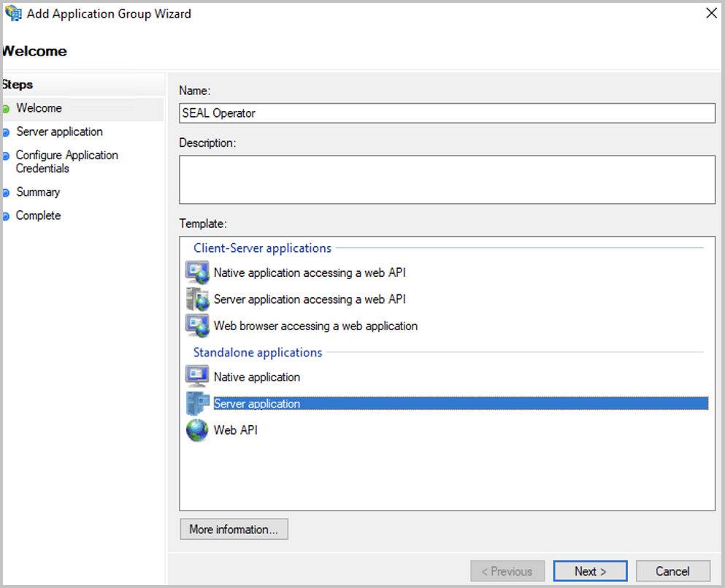Close the wizard window with X

click(711, 13)
